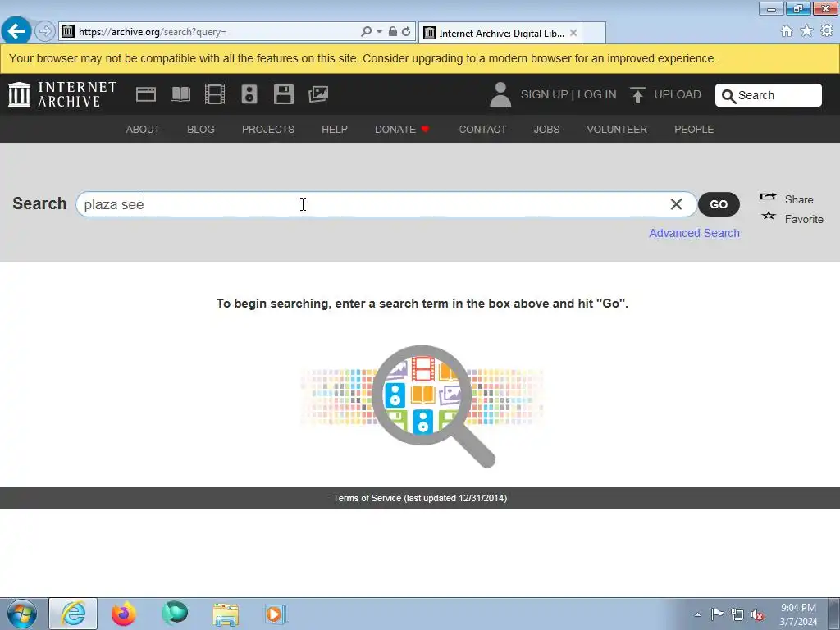The image size is (840, 630).
Task: Click the browser forward arrow
Action: pyautogui.click(x=45, y=31)
